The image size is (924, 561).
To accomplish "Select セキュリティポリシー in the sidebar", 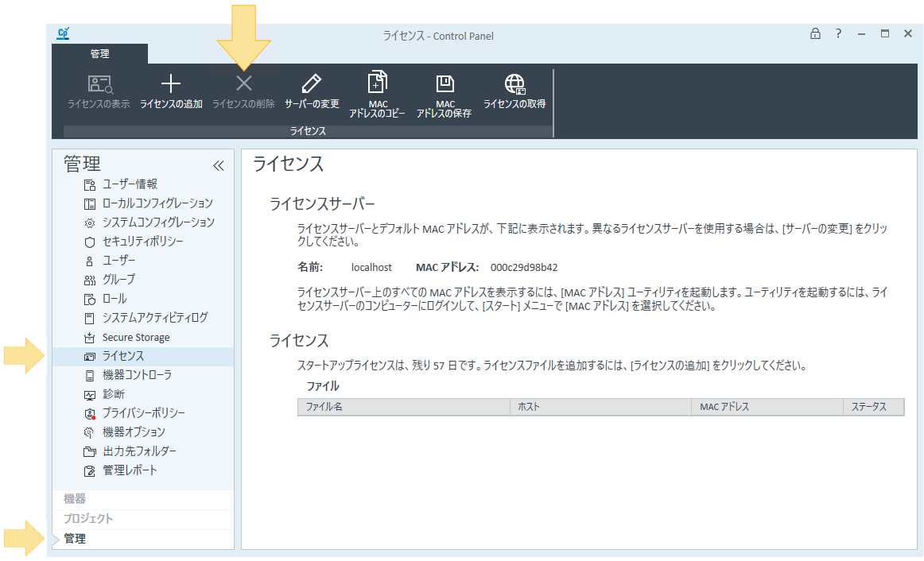I will 142,242.
